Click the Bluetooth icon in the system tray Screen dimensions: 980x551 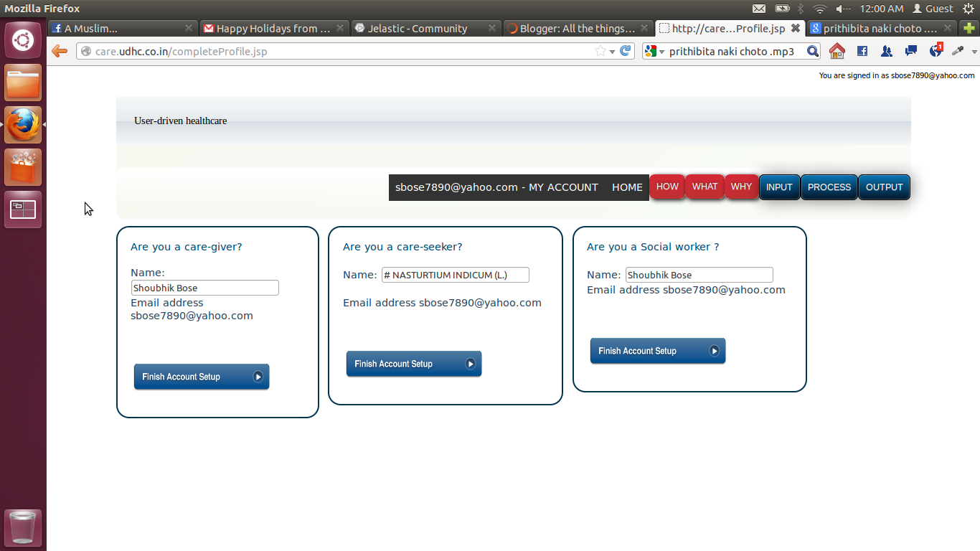click(x=801, y=8)
